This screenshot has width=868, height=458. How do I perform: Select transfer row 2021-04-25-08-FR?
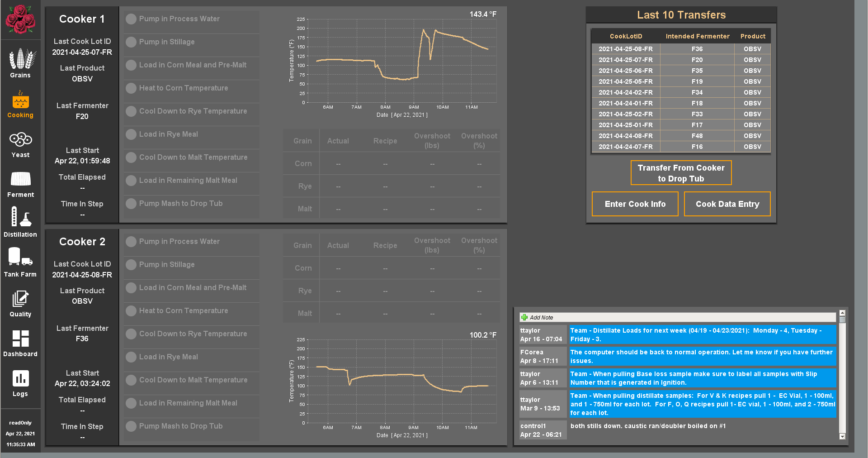click(681, 49)
